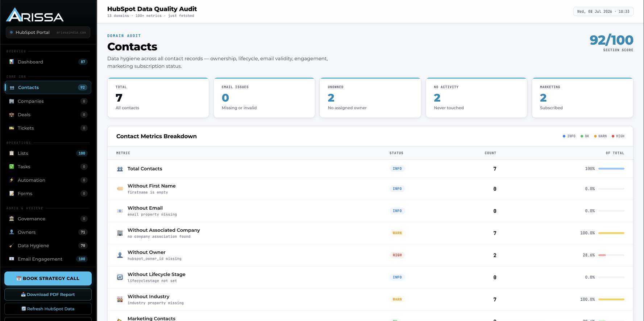Click the HIGH status badge for Without Owner
The height and width of the screenshot is (321, 644).
click(397, 255)
